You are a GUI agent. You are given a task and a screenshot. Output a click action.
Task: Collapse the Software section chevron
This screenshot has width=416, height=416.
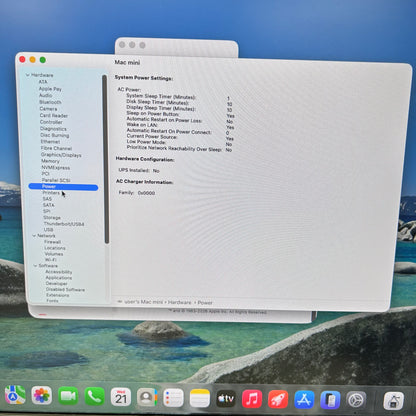[35, 266]
